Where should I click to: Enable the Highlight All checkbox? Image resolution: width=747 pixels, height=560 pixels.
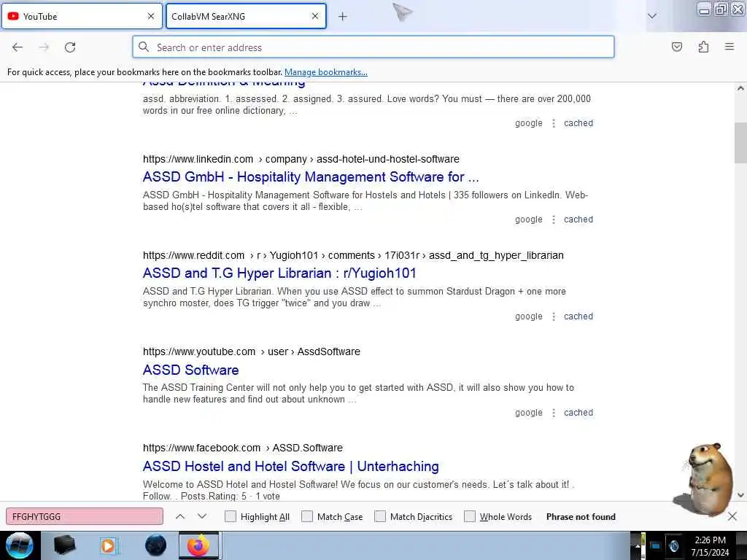point(230,516)
